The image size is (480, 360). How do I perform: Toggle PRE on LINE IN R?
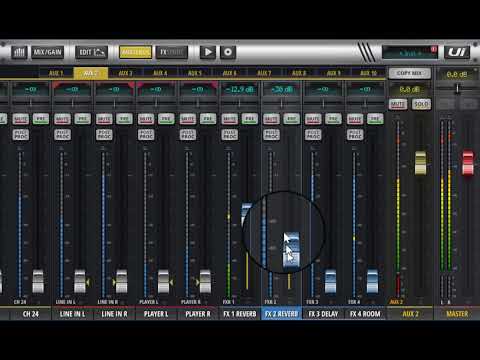click(124, 119)
